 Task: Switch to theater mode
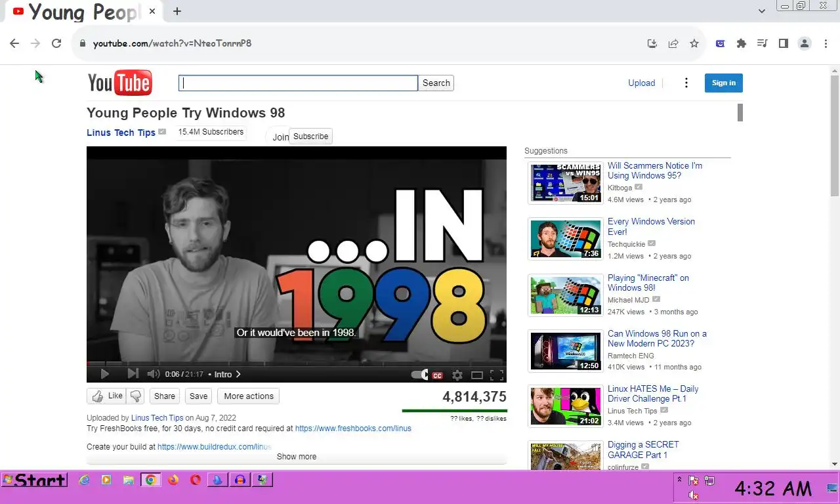tap(477, 375)
